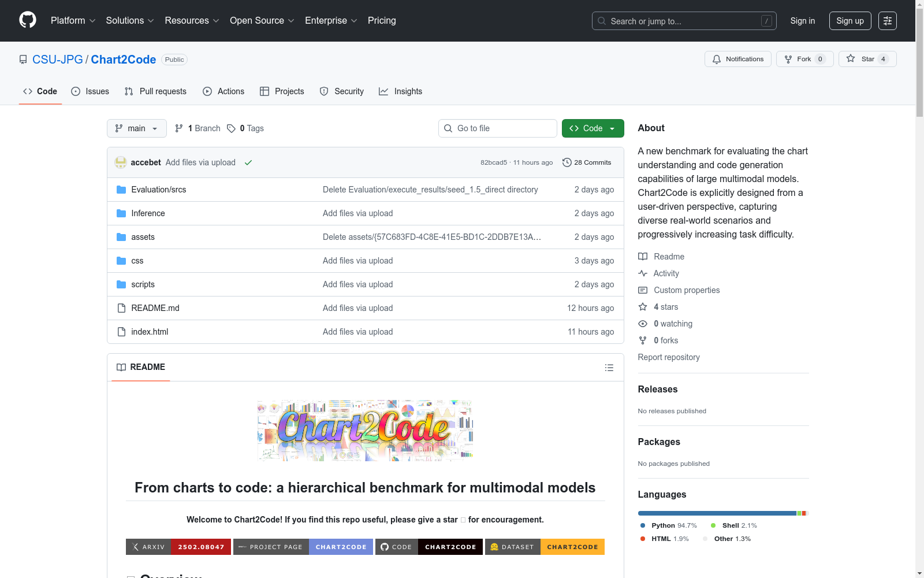The image size is (924, 578).
Task: Open the Chart2Code repository name link
Action: 124,60
